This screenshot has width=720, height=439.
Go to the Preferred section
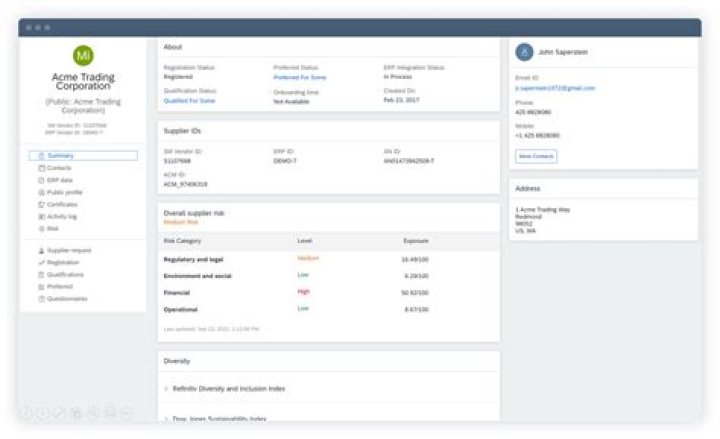pyautogui.click(x=60, y=287)
